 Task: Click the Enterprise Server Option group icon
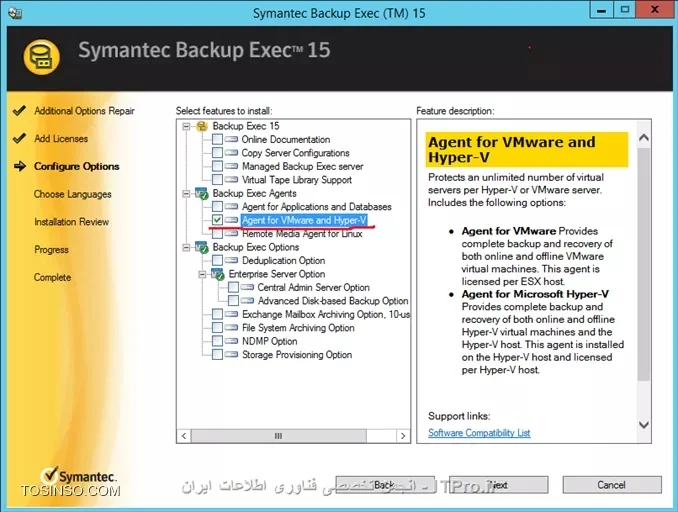pos(217,274)
